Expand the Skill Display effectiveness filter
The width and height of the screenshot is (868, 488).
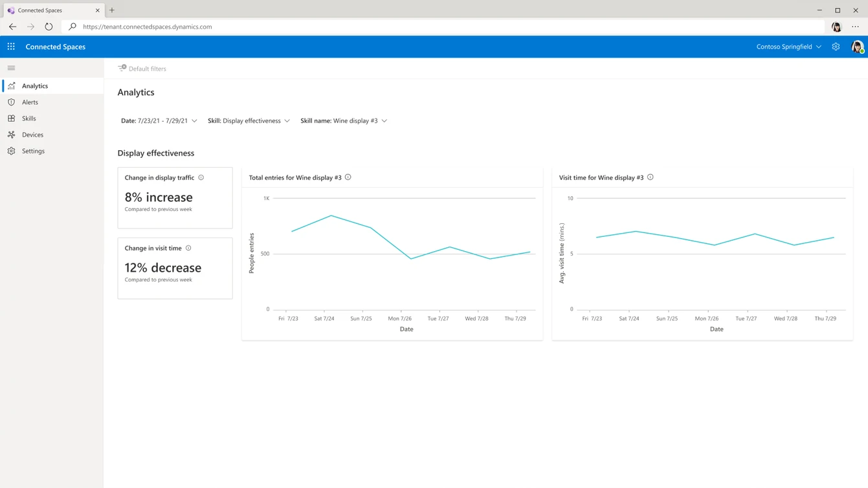249,121
